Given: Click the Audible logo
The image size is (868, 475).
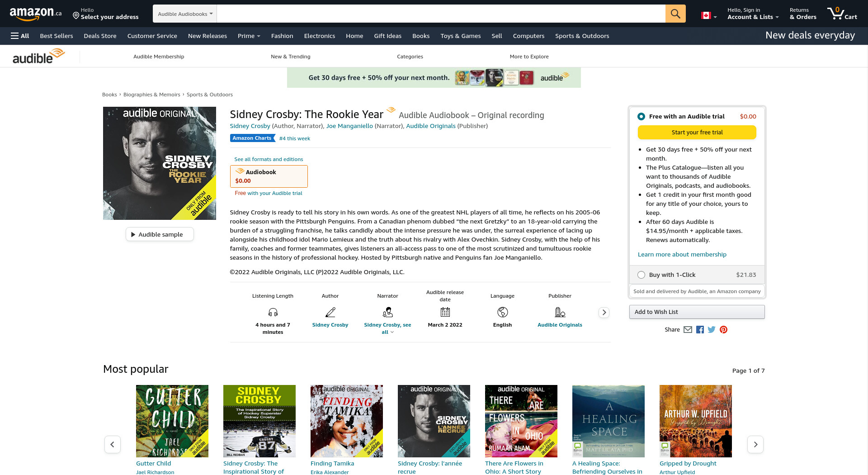Looking at the screenshot, I should point(38,57).
